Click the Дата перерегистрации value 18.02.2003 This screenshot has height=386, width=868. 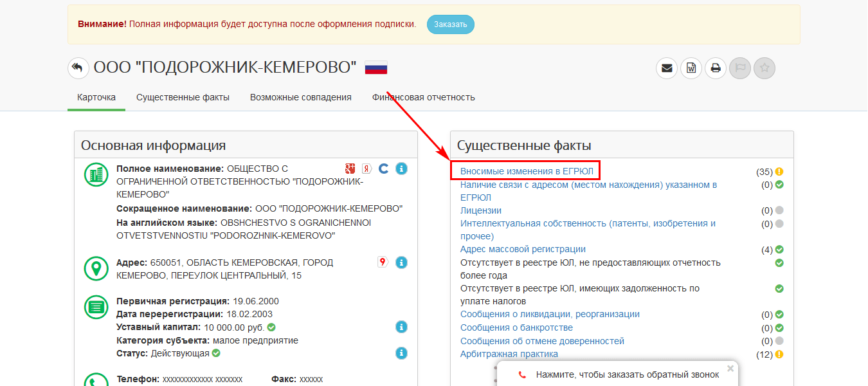(x=249, y=314)
